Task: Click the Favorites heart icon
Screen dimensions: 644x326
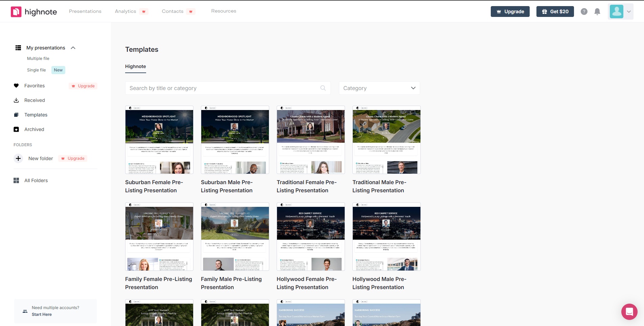Action: coord(16,86)
